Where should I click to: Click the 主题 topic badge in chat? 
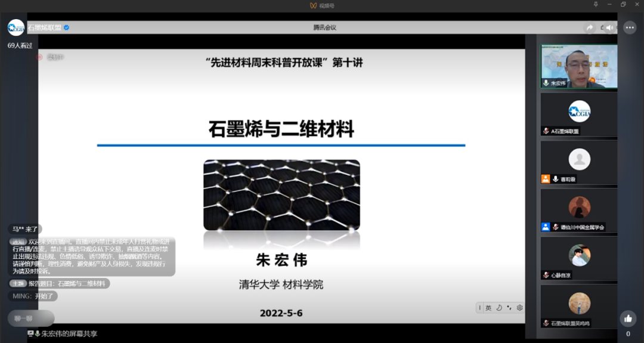(18, 283)
